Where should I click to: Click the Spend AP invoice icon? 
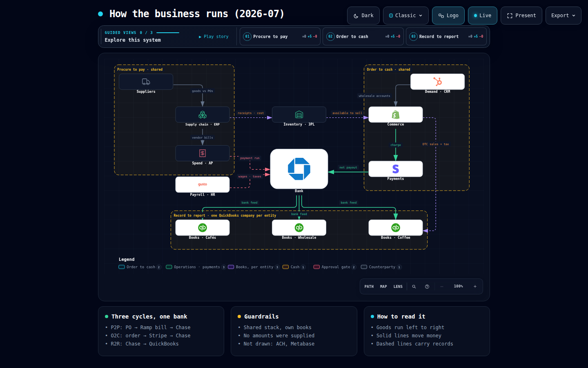(x=203, y=153)
